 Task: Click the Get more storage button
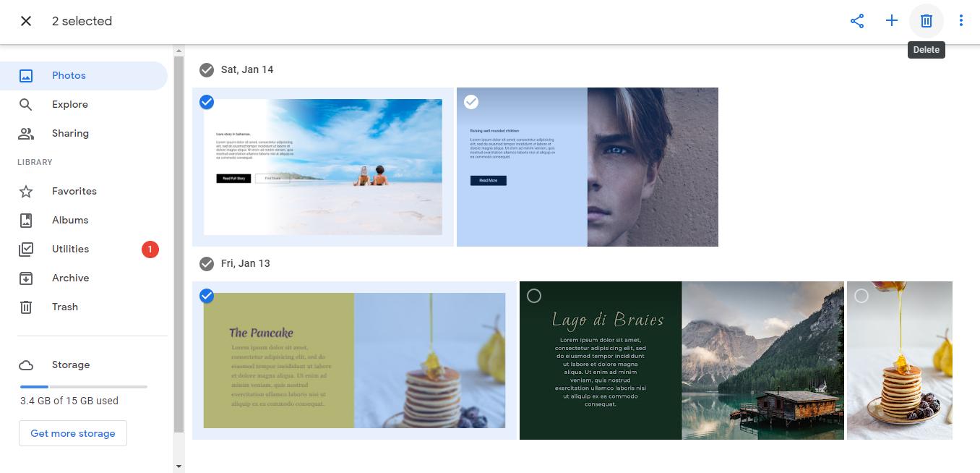point(73,433)
